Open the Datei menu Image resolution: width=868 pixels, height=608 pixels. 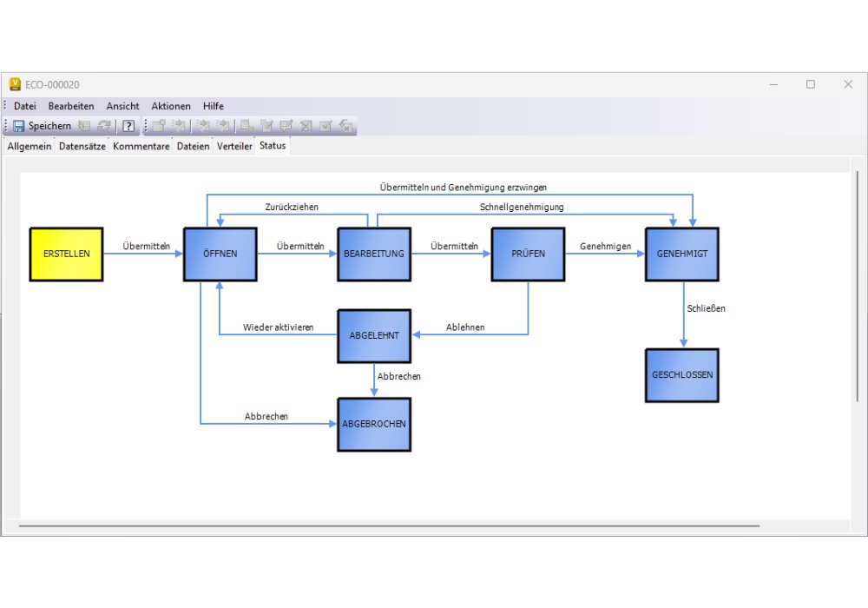(x=25, y=106)
